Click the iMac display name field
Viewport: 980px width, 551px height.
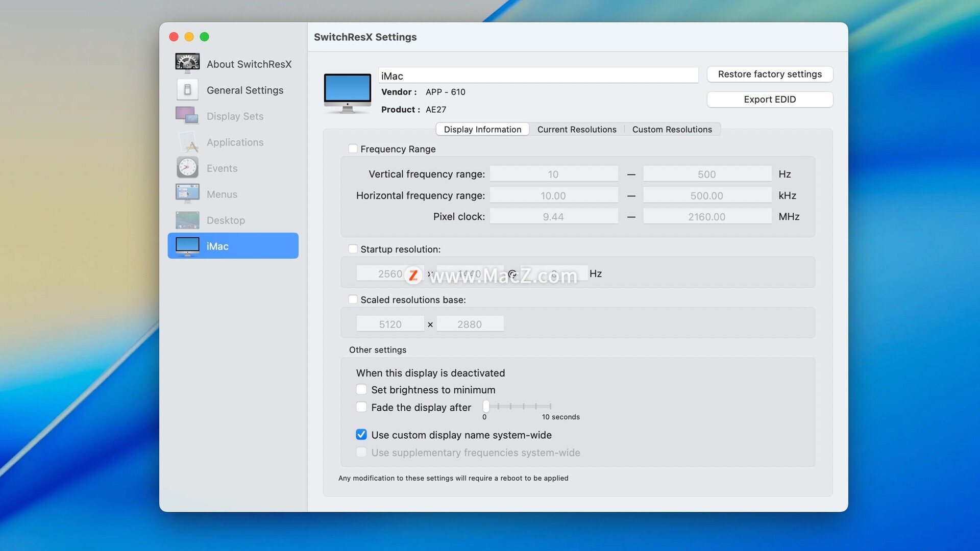[538, 76]
